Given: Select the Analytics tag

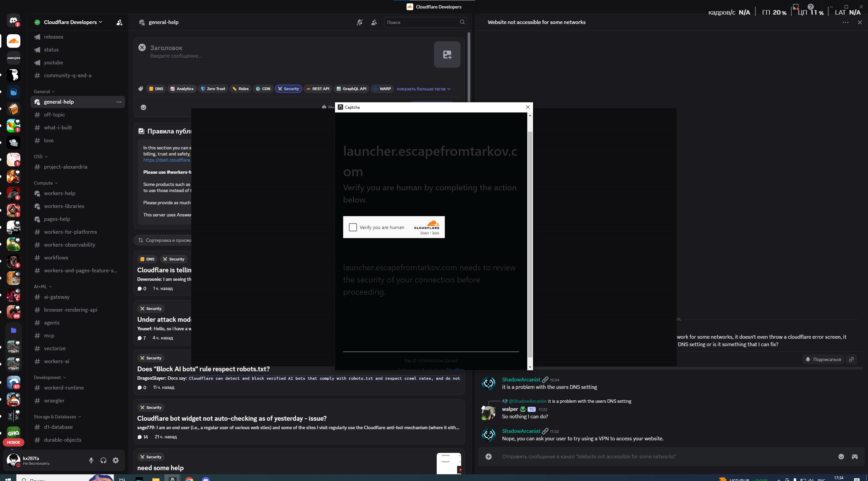Looking at the screenshot, I should click(x=182, y=89).
